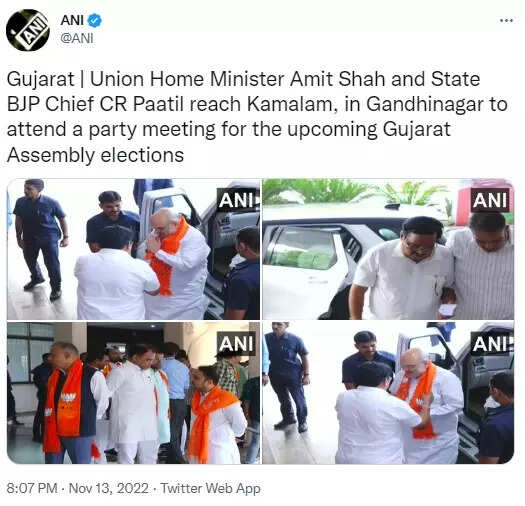Click ANI watermark in bottom-right photo
The height and width of the screenshot is (506, 525).
pyautogui.click(x=492, y=343)
